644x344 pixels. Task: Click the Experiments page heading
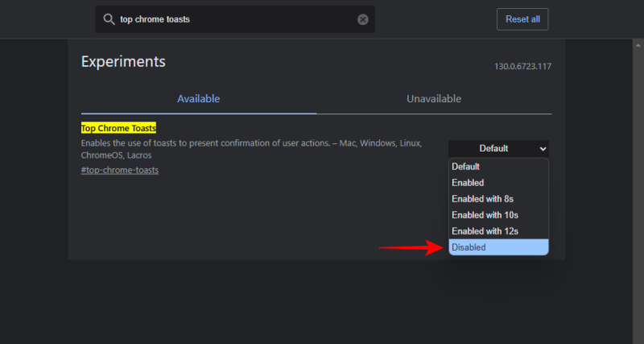(123, 62)
